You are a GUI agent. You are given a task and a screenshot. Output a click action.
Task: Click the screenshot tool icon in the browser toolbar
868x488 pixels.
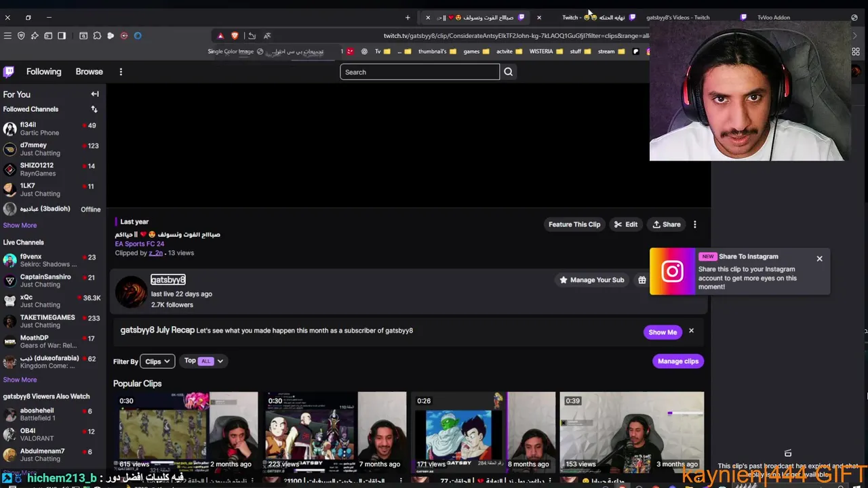pyautogui.click(x=83, y=35)
